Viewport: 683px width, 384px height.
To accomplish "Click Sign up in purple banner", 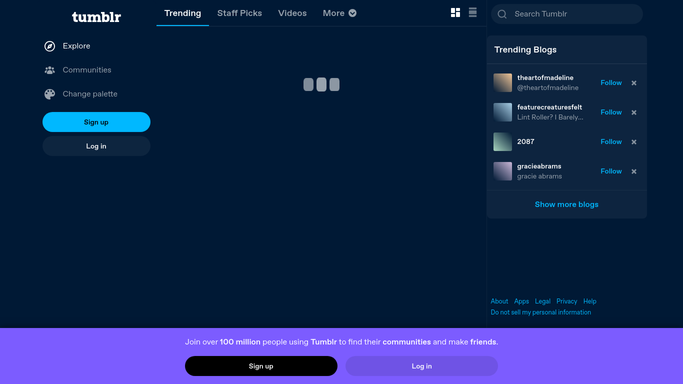I will click(x=261, y=366).
